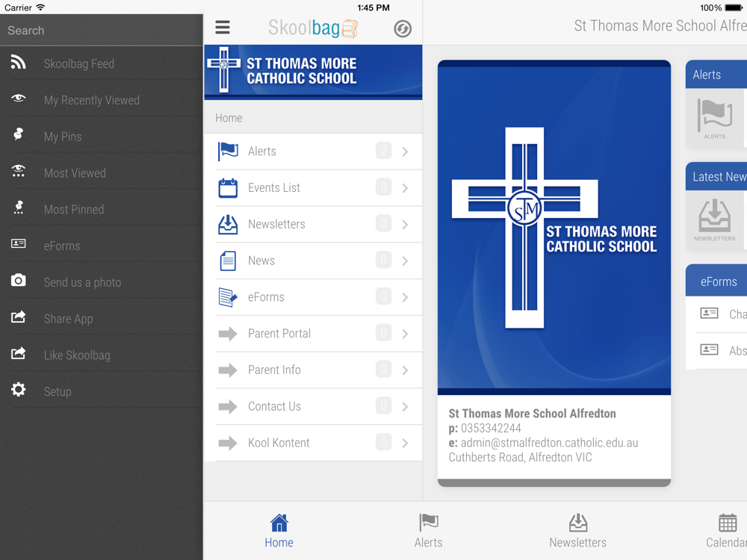Tap Home section heading

(x=229, y=118)
